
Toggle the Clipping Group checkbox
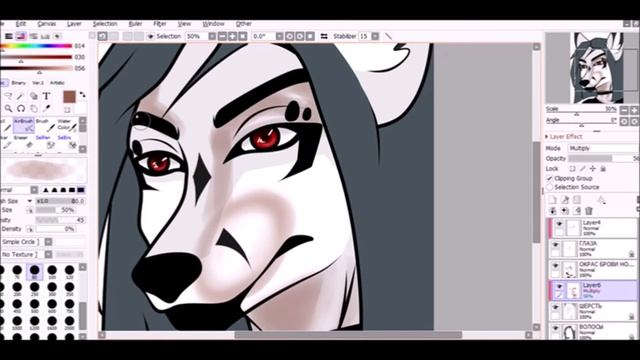[550, 178]
